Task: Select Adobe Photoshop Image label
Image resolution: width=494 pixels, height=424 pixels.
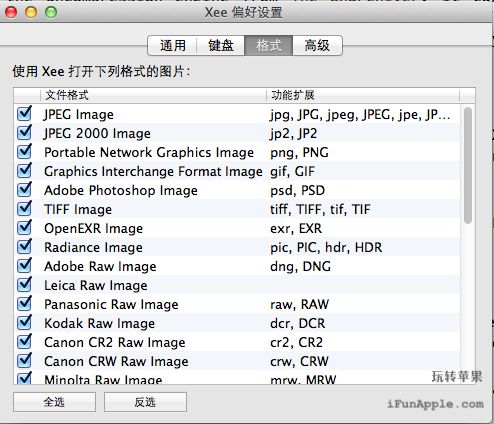Action: coord(121,191)
